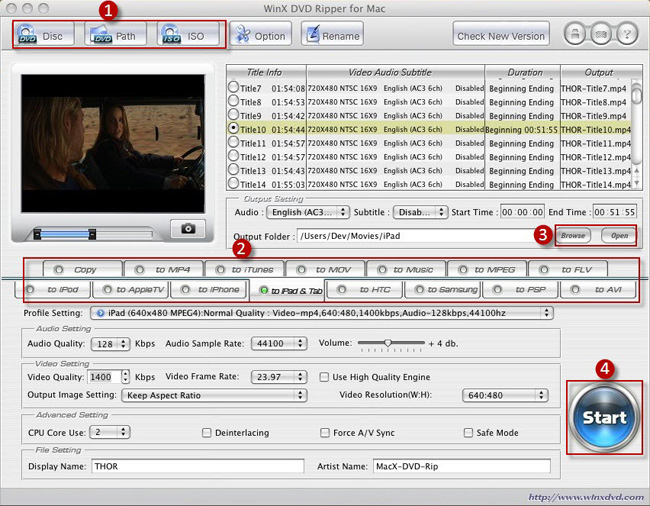Change Audio Quality kbps dropdown
The height and width of the screenshot is (506, 650).
[x=110, y=344]
